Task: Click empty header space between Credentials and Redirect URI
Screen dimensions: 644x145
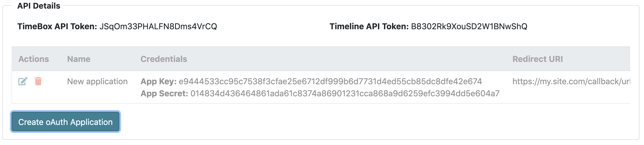Action: point(344,59)
